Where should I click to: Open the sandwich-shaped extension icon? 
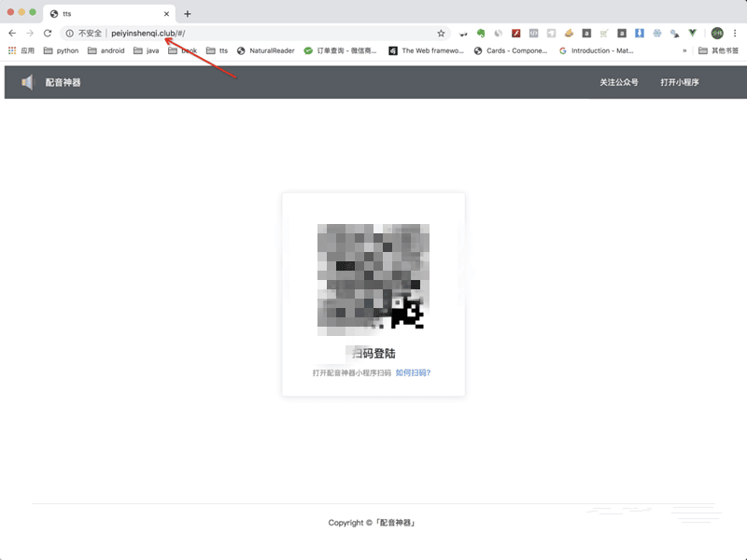[569, 34]
